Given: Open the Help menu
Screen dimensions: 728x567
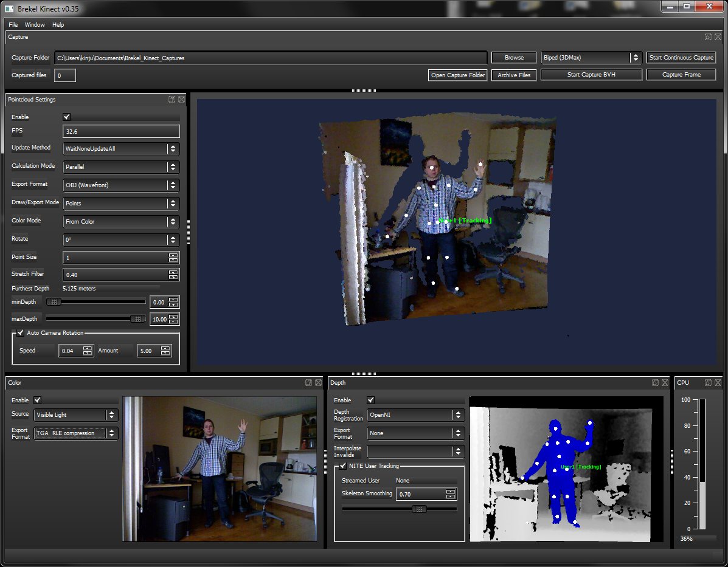Looking at the screenshot, I should 58,24.
